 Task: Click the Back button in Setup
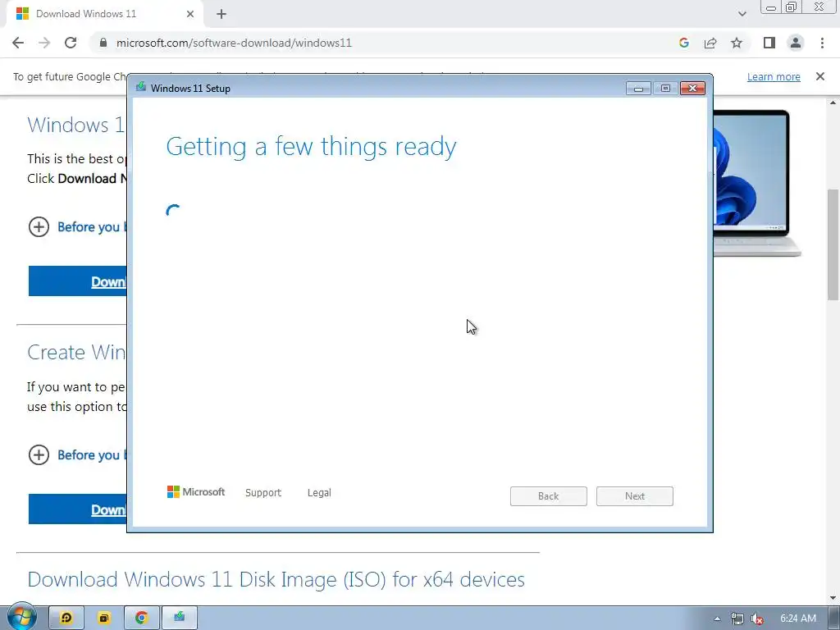(x=549, y=496)
